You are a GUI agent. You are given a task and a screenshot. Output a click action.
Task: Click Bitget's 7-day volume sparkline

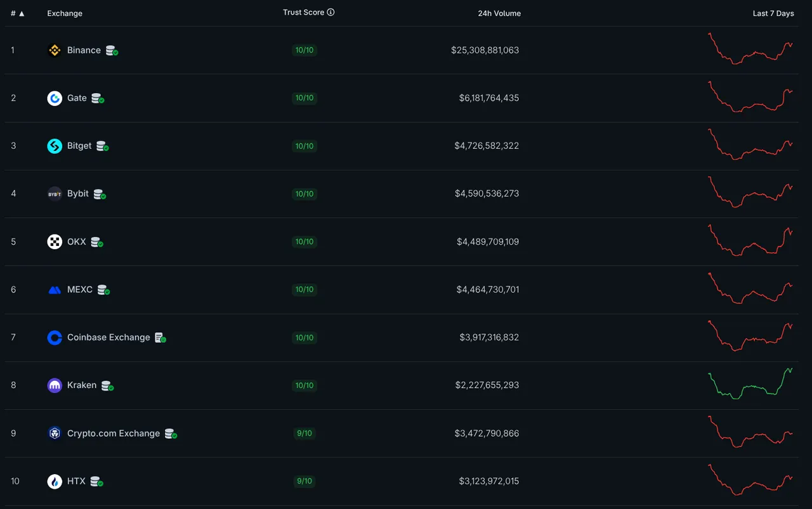(750, 145)
